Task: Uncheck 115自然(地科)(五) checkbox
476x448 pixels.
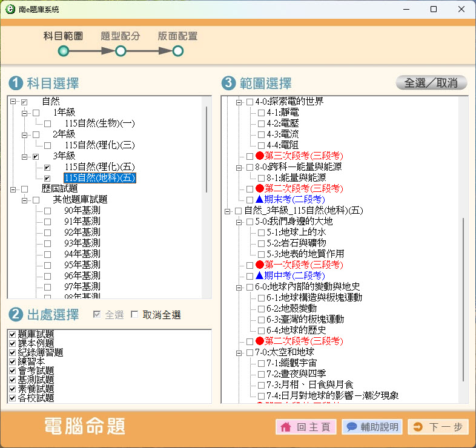Action: coord(47,178)
